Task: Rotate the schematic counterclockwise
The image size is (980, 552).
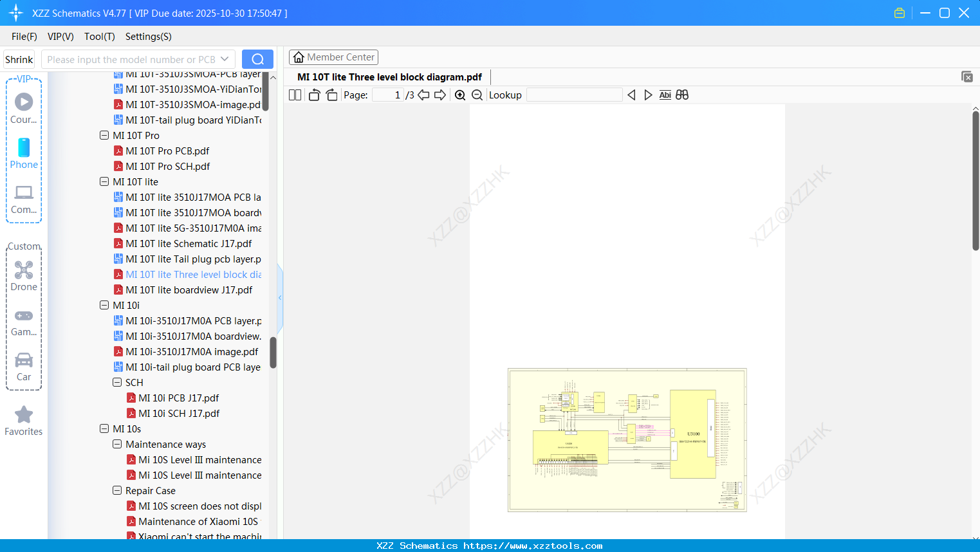Action: [x=313, y=94]
